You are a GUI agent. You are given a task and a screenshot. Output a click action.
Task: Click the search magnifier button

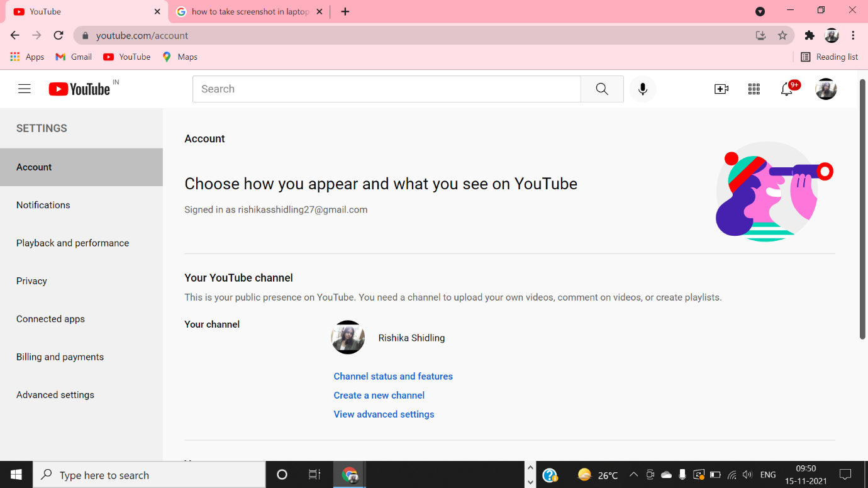(602, 89)
